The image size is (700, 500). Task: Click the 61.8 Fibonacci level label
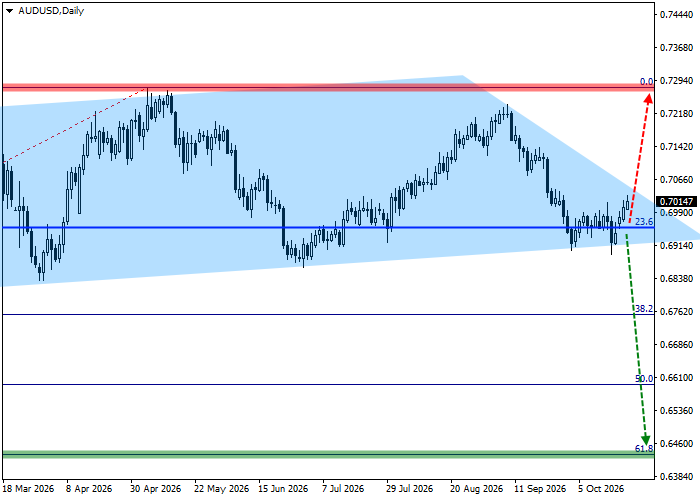[x=644, y=448]
